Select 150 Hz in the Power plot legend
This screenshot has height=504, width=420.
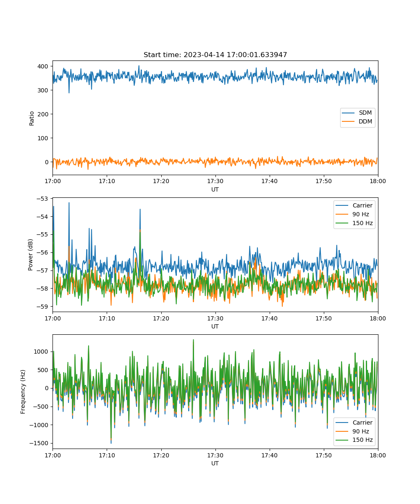(362, 223)
